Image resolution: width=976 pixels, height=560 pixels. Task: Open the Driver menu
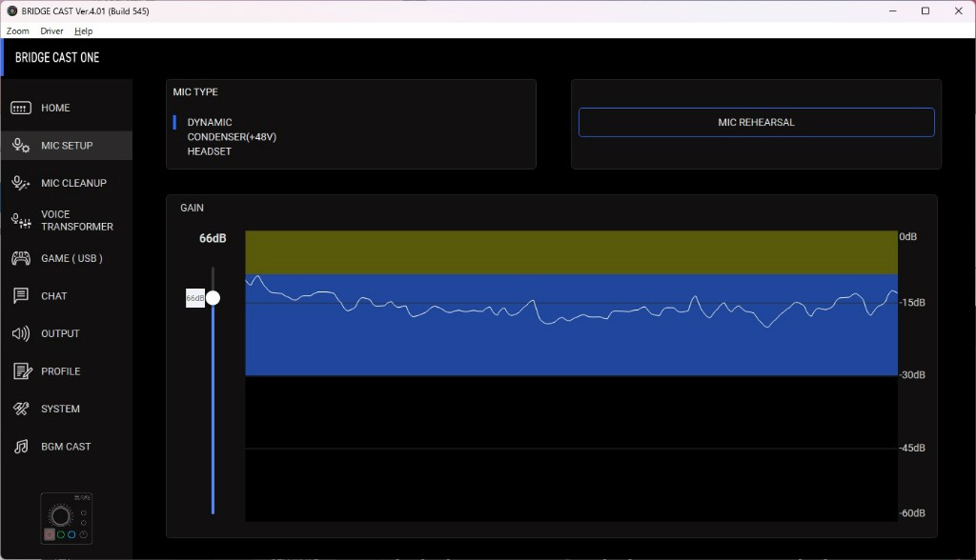coord(51,31)
